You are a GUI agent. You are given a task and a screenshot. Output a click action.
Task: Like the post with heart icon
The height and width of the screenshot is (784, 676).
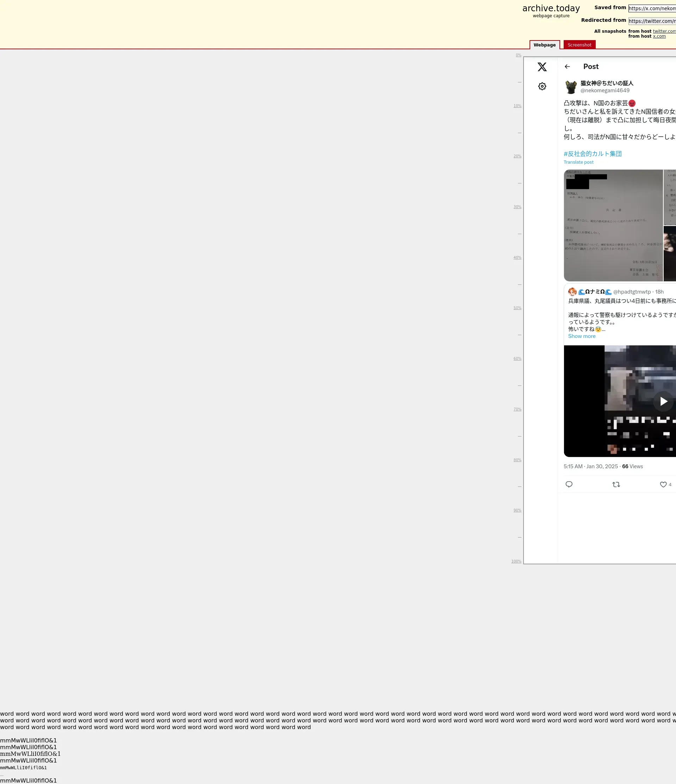(663, 484)
